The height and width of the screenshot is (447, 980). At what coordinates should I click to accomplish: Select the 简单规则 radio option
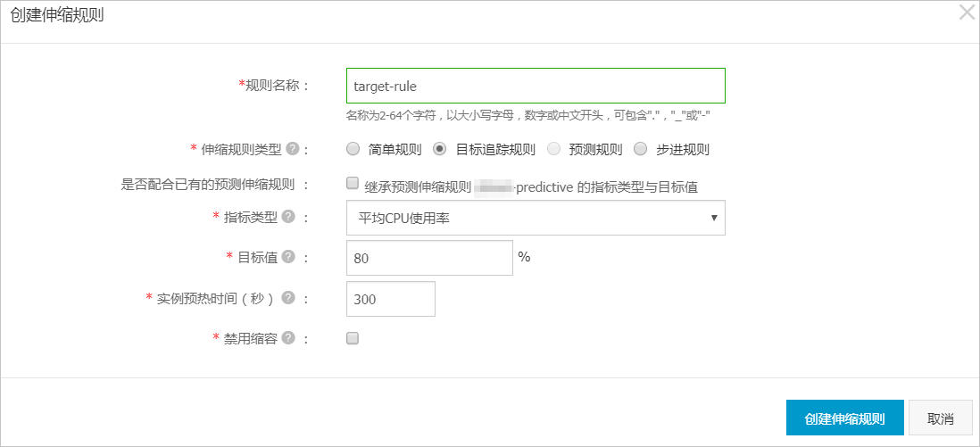pos(353,149)
